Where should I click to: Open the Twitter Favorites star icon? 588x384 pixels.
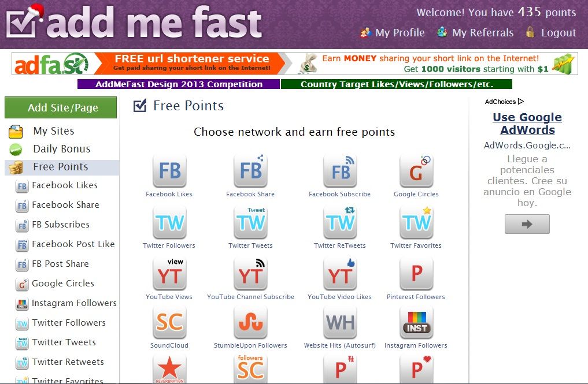pos(416,222)
